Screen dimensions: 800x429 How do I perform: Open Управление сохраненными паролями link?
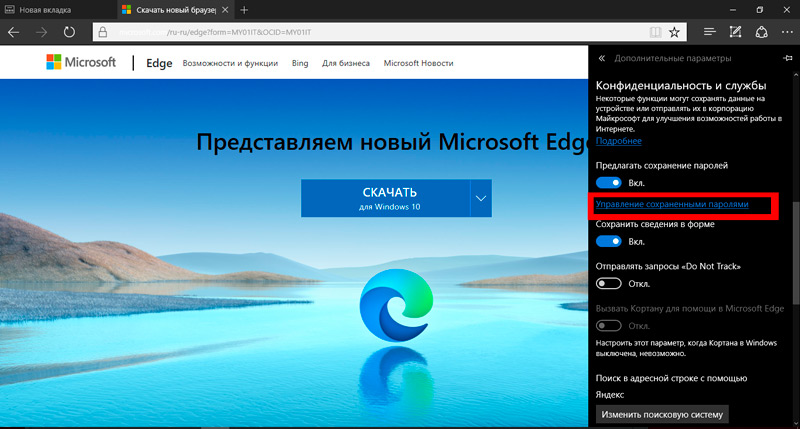(x=671, y=204)
